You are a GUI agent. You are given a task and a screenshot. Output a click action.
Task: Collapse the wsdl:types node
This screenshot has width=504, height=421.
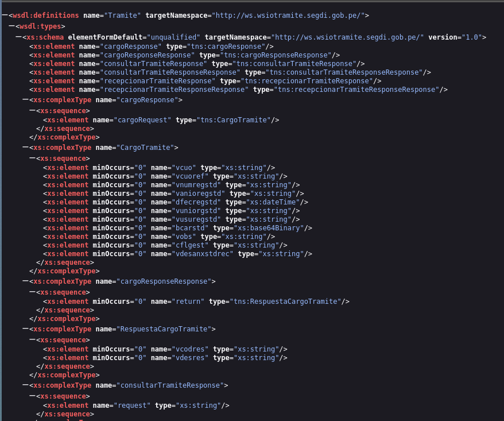[x=11, y=26]
